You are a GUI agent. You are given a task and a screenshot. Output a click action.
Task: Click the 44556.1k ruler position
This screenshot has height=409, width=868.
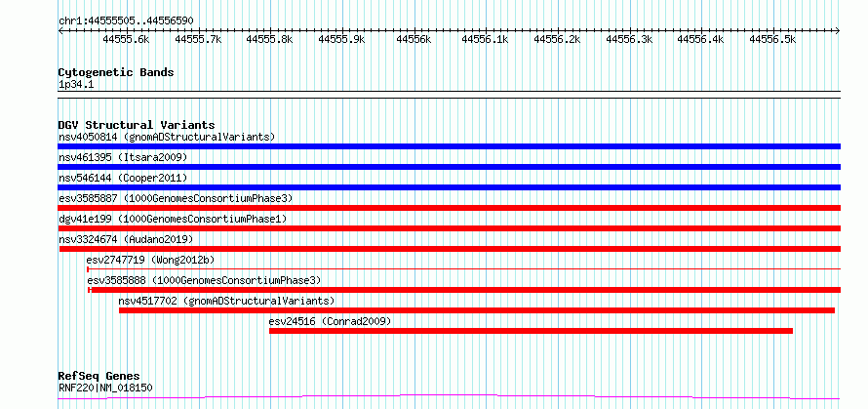(486, 39)
